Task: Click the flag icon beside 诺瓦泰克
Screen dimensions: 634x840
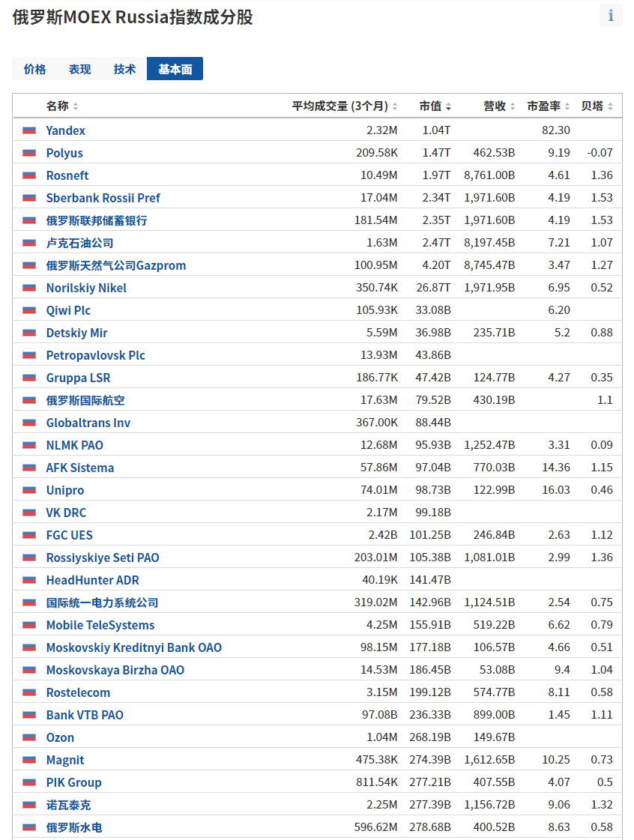Action: (29, 806)
